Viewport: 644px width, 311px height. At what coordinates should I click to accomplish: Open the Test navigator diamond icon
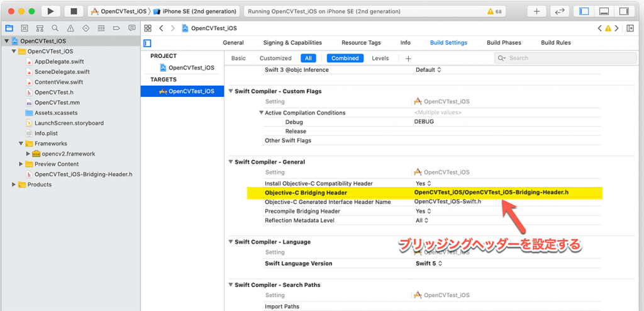coord(86,28)
